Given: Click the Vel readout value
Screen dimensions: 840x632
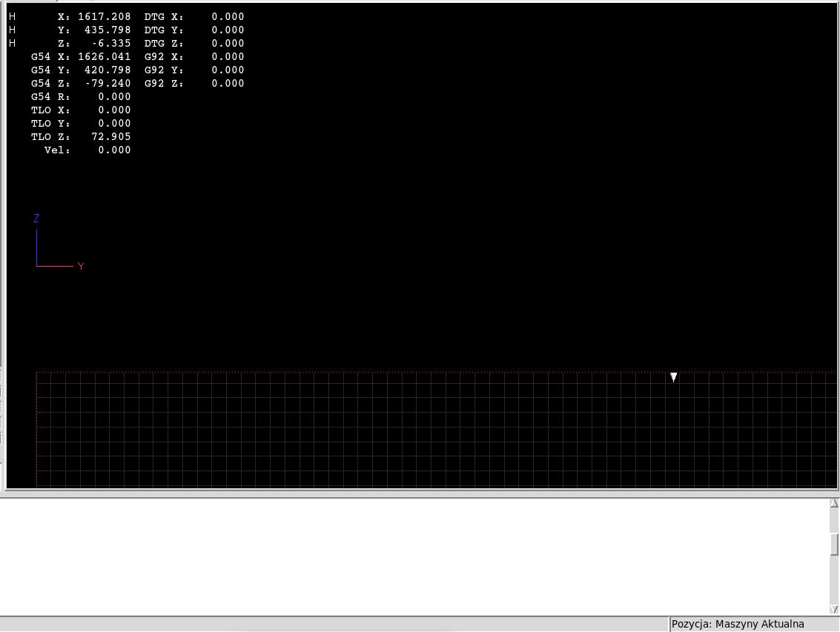Looking at the screenshot, I should click(114, 150).
